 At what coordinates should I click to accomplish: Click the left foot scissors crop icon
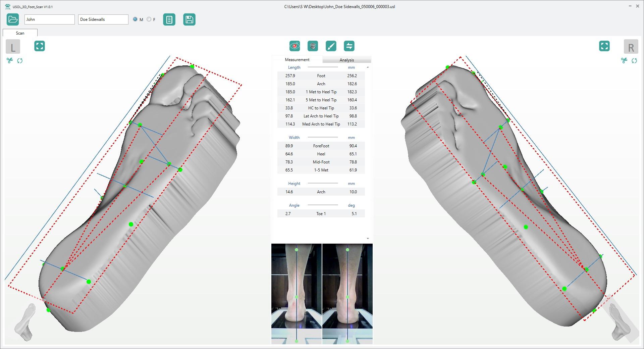coord(9,61)
